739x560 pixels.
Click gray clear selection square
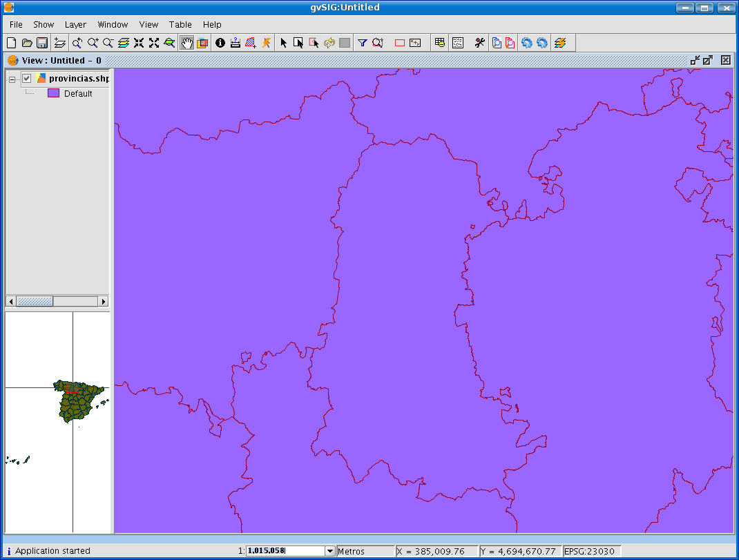[345, 43]
